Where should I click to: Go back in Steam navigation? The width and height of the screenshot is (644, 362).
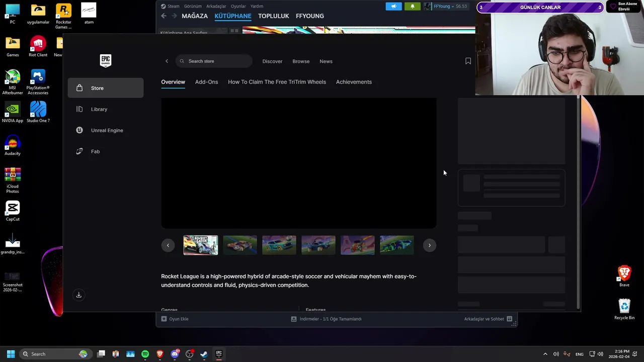[x=164, y=16]
